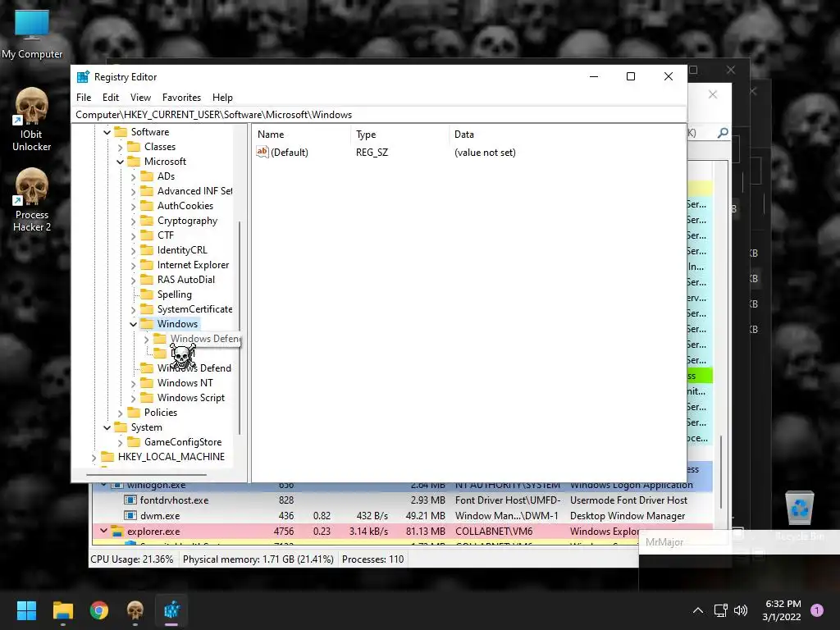Viewport: 840px width, 630px height.
Task: Select the Spelling key
Action: coord(174,294)
